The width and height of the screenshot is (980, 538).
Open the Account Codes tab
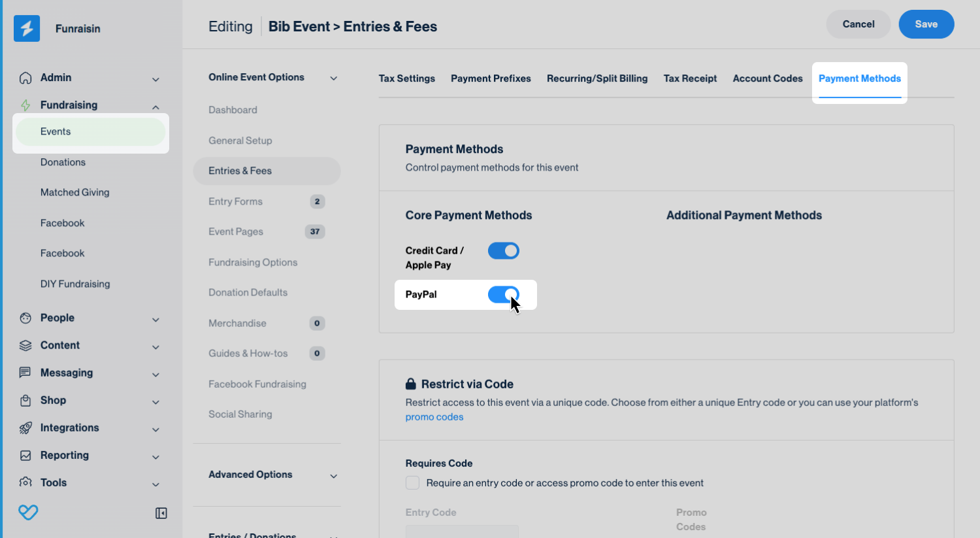[x=768, y=78]
